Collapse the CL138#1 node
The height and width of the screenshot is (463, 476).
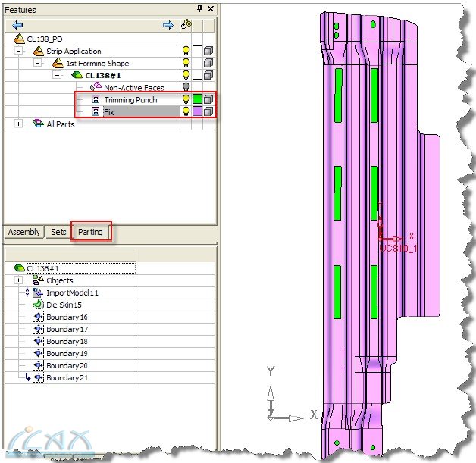tap(57, 75)
